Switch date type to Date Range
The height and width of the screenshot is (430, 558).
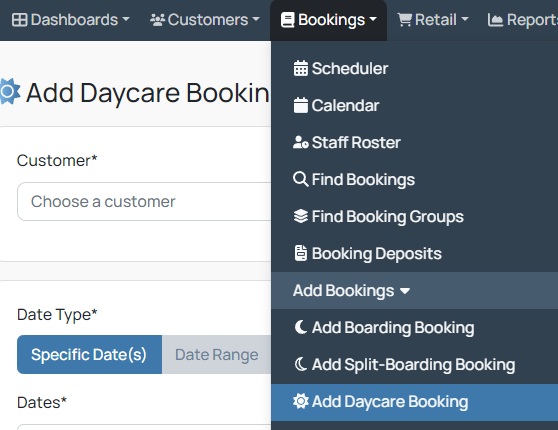(x=216, y=355)
